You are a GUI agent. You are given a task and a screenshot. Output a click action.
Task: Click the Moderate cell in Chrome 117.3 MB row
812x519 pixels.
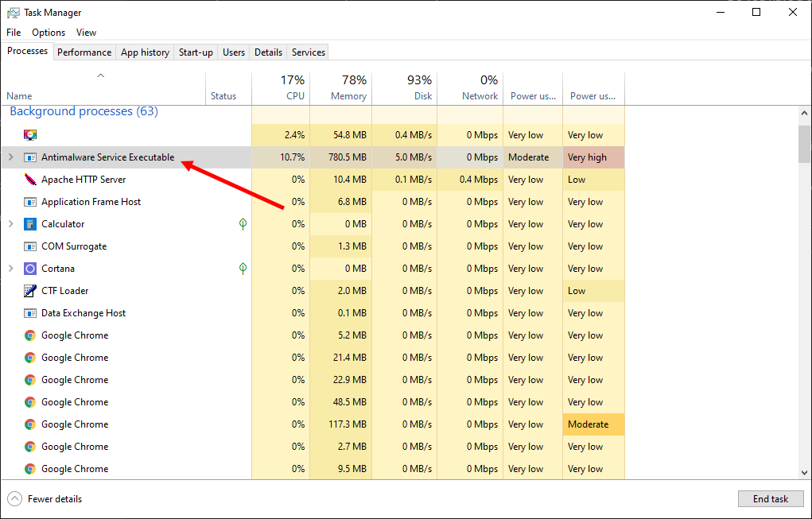(x=593, y=424)
